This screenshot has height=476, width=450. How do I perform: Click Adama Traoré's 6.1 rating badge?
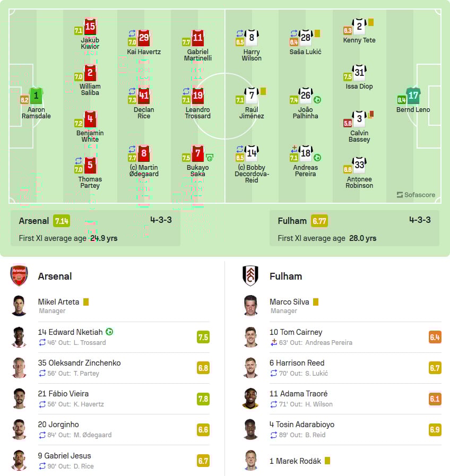(x=435, y=399)
